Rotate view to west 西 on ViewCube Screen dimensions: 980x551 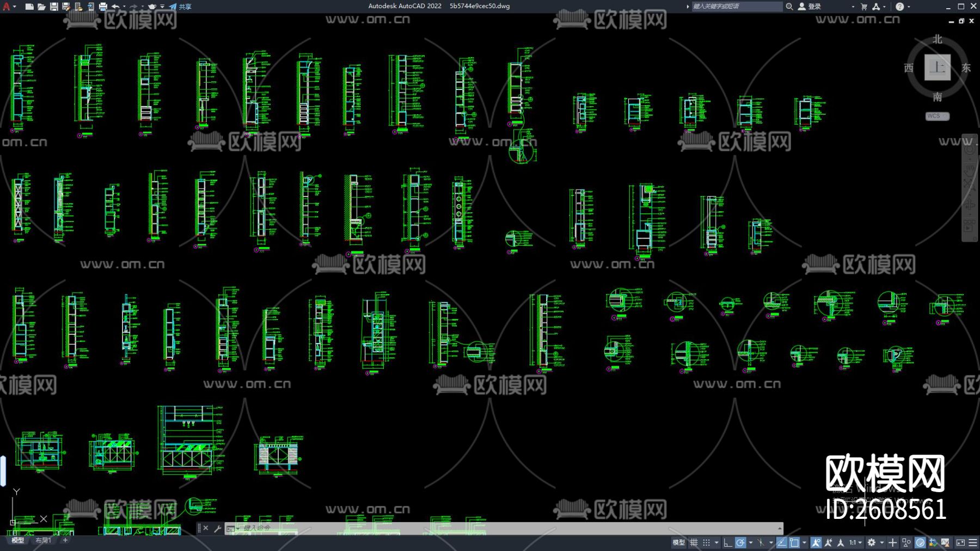(909, 68)
